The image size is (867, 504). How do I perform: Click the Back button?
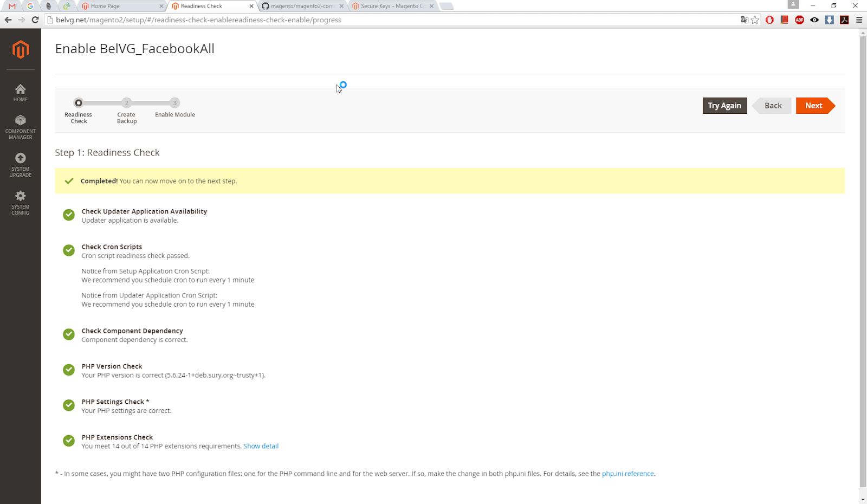(772, 106)
